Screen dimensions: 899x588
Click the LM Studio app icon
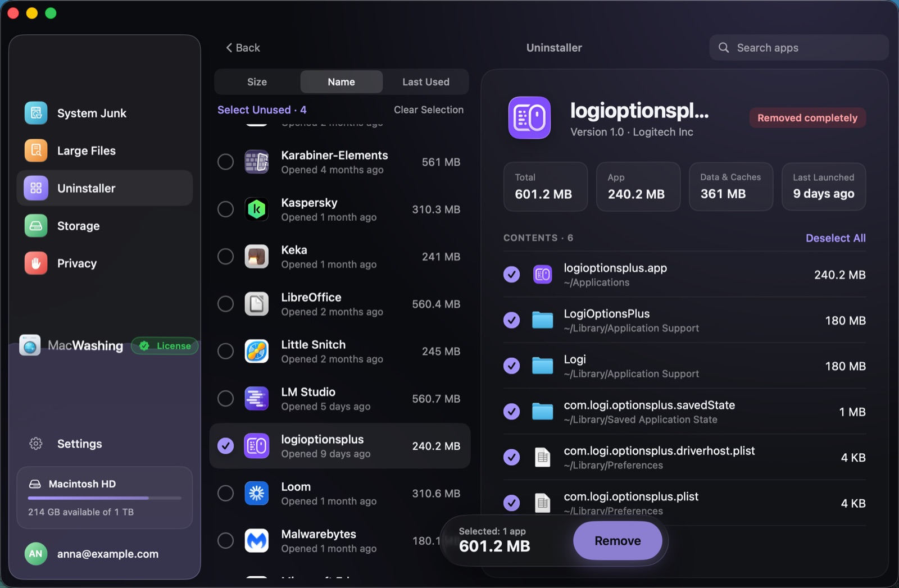click(x=257, y=399)
